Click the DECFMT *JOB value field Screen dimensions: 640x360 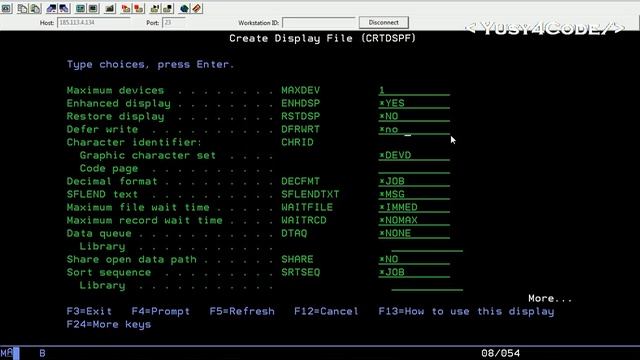pyautogui.click(x=414, y=182)
